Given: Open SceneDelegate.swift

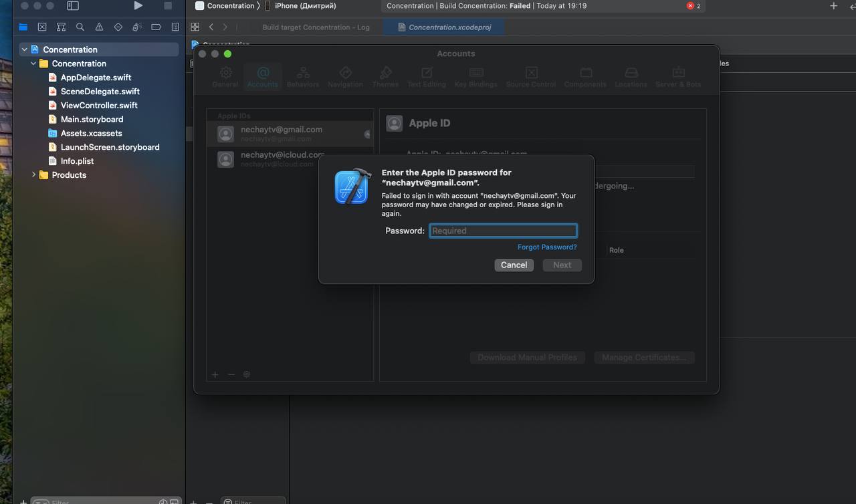Looking at the screenshot, I should [100, 92].
